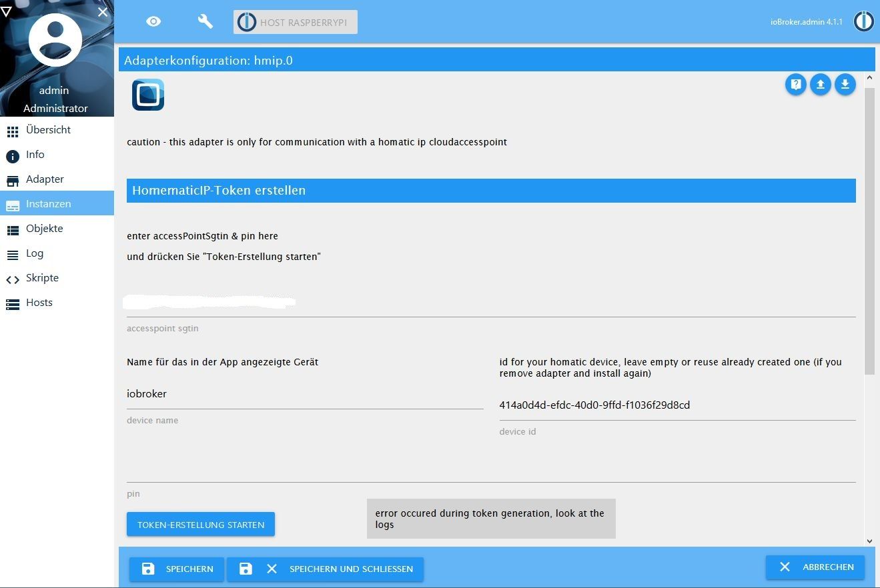Toggle expert view eye icon
880x588 pixels.
click(153, 22)
